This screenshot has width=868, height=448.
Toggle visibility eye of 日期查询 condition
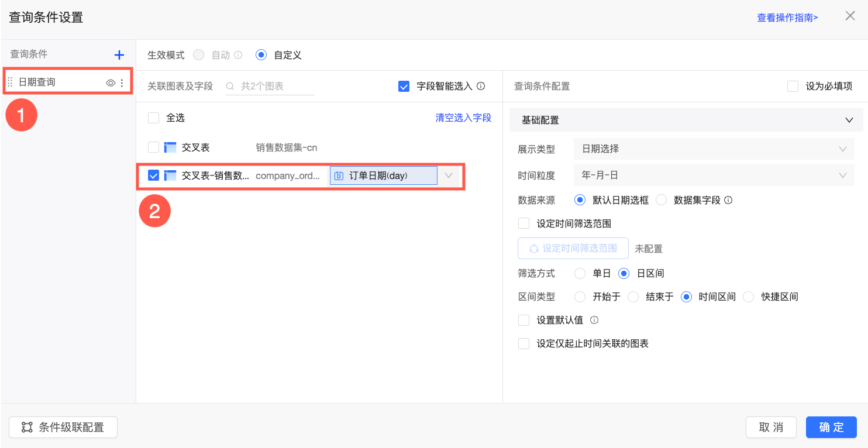[110, 83]
